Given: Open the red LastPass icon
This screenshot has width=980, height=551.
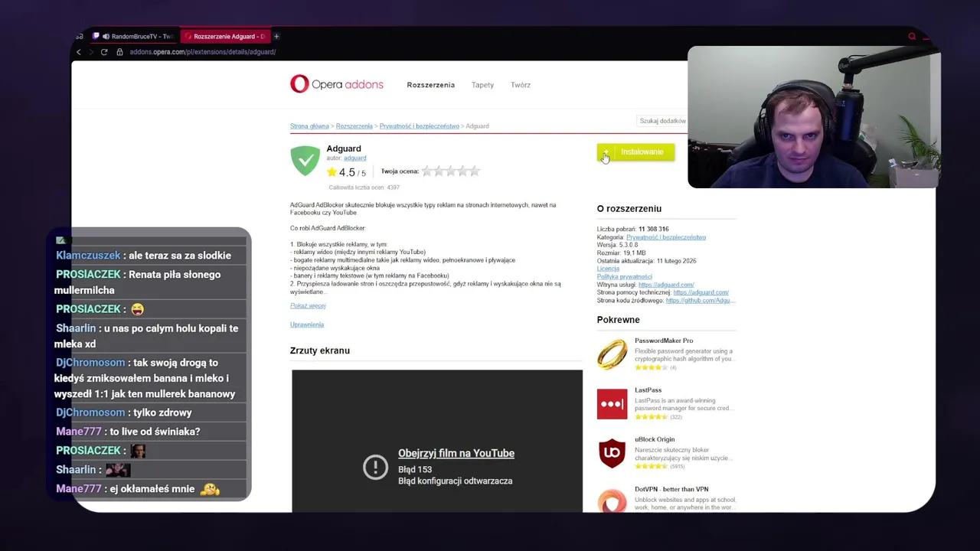Looking at the screenshot, I should [x=612, y=404].
